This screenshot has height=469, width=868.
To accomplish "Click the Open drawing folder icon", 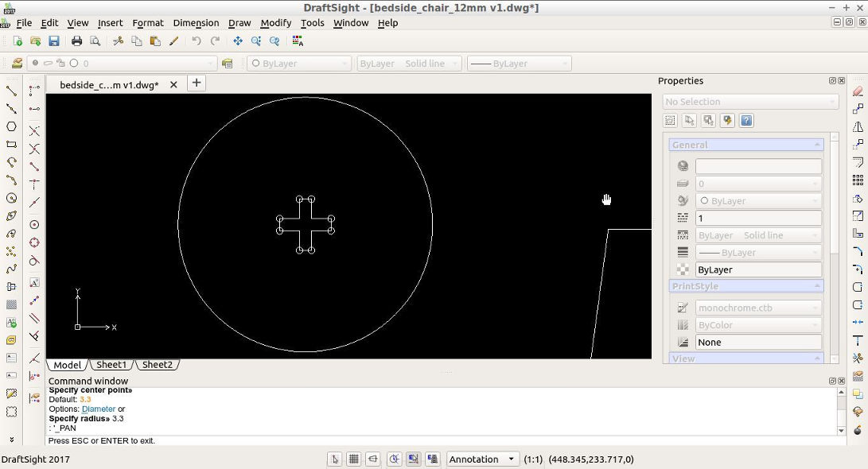I will coord(36,41).
